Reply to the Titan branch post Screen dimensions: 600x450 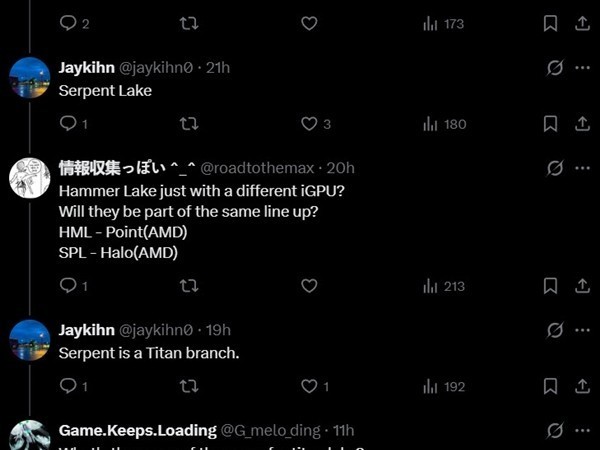tap(68, 386)
